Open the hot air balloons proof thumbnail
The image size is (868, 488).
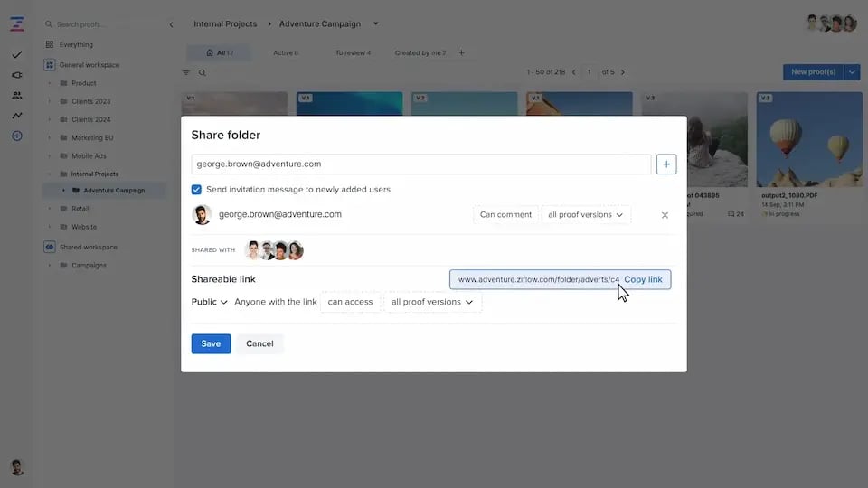(809, 139)
